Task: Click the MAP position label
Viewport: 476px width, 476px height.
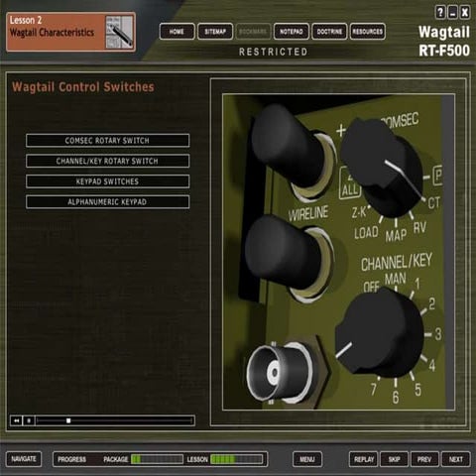Action: click(x=396, y=236)
